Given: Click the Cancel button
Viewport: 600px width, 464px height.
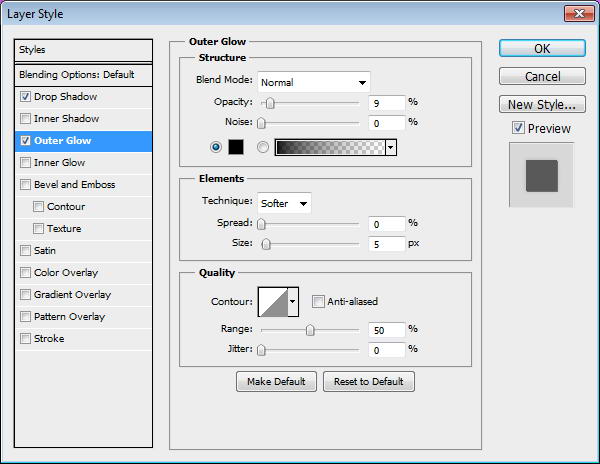Looking at the screenshot, I should pyautogui.click(x=542, y=76).
